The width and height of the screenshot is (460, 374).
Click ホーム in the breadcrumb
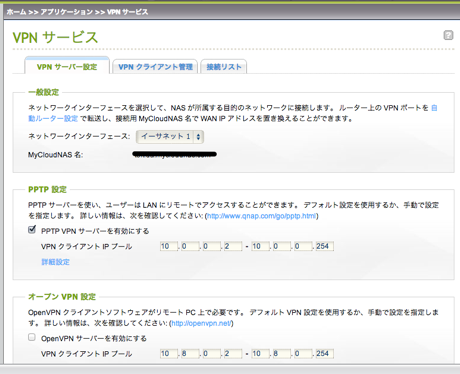tap(16, 12)
